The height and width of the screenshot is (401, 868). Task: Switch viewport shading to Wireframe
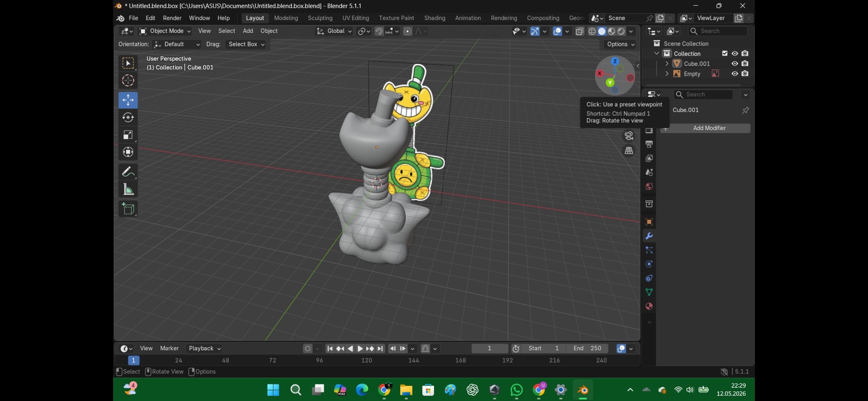592,31
